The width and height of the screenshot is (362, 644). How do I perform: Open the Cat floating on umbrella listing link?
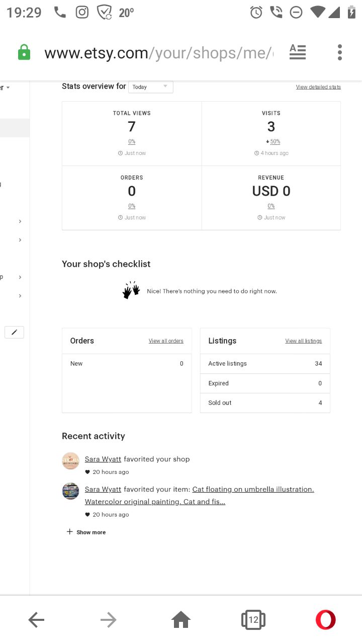[x=200, y=496]
